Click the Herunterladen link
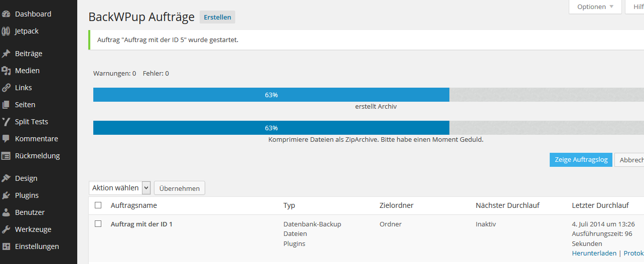Viewport: 644px width, 264px height. pos(594,253)
